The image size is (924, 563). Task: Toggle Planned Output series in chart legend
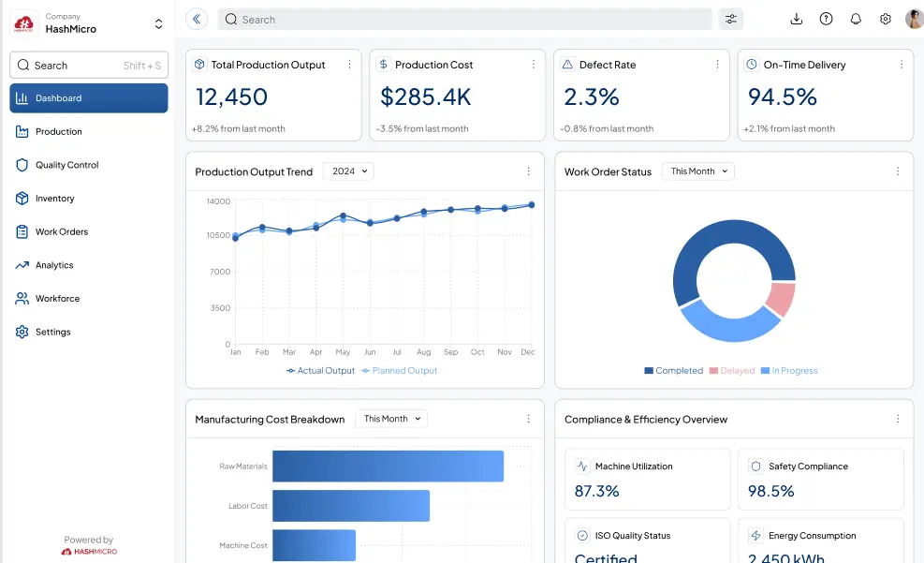(x=400, y=371)
